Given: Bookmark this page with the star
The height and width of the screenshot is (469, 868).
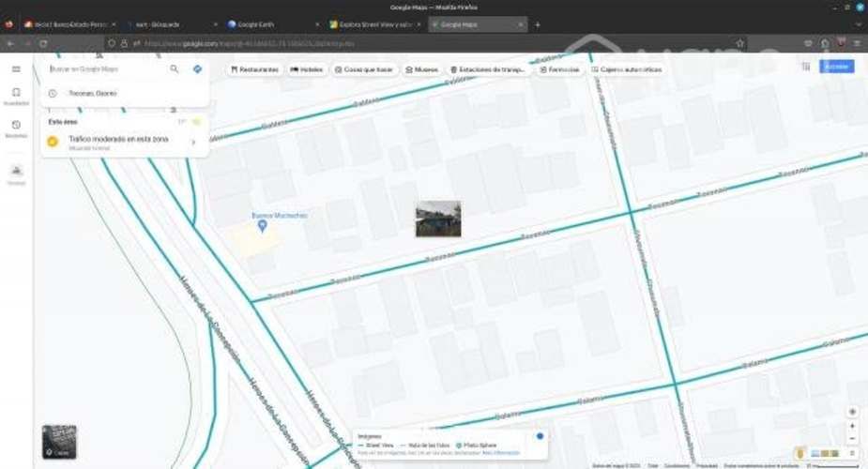Looking at the screenshot, I should click(x=740, y=43).
